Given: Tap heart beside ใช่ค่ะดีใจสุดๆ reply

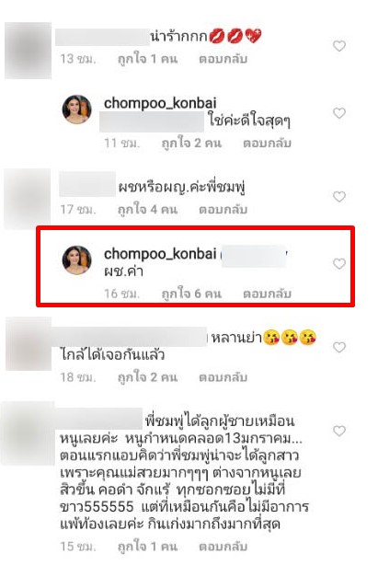Looking at the screenshot, I should (x=339, y=113).
